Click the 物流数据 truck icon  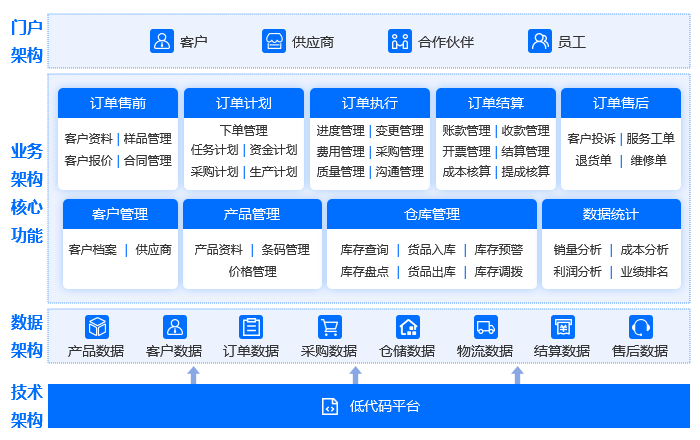coord(485,327)
